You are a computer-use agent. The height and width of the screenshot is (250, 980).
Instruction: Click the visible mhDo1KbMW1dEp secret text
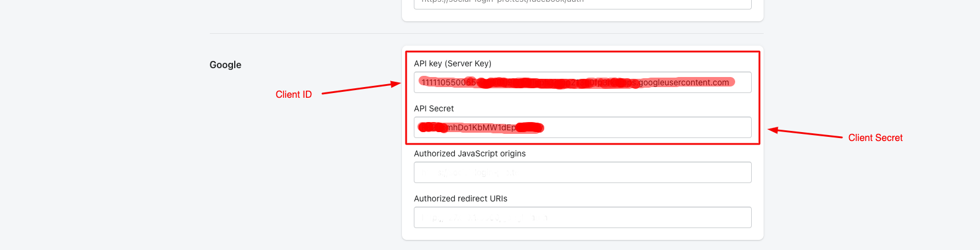481,127
